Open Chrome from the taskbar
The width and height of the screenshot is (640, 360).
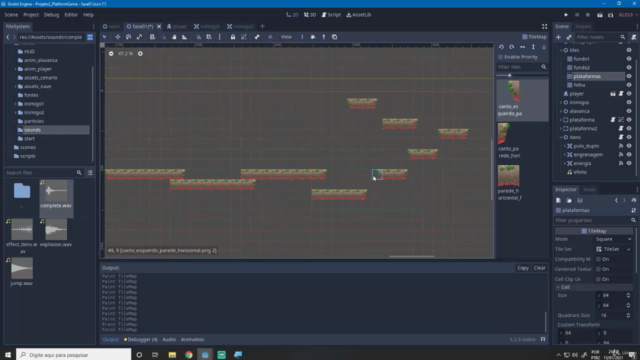coord(189,355)
